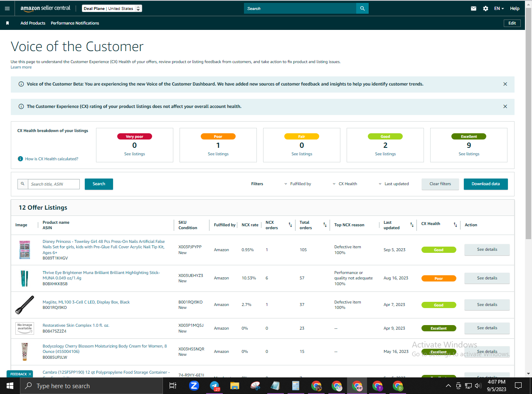See listings under Excellent
The height and width of the screenshot is (394, 532).
469,154
